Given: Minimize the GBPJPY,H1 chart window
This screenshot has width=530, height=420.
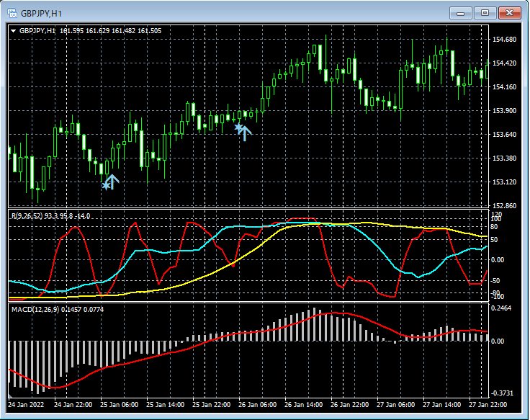Looking at the screenshot, I should [460, 13].
